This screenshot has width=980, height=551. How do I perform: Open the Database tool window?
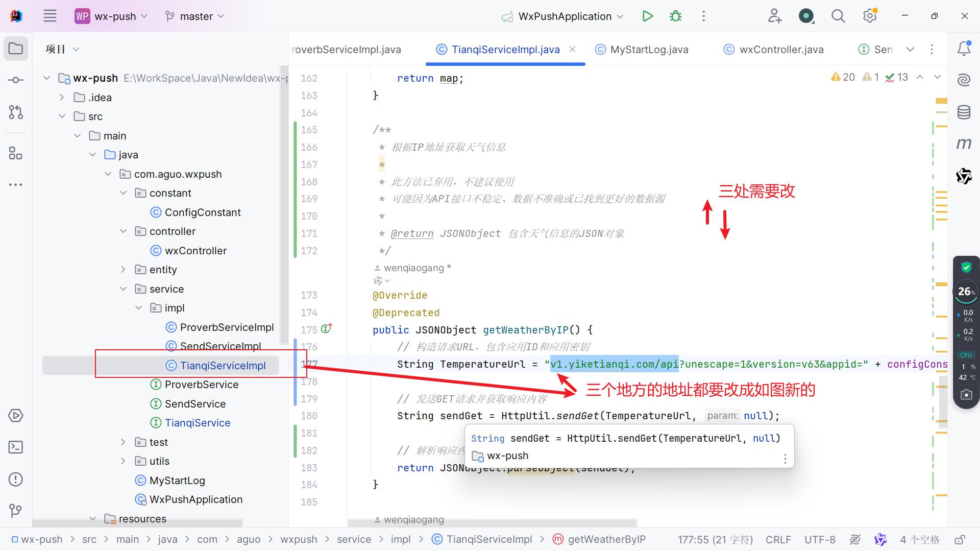click(x=964, y=112)
